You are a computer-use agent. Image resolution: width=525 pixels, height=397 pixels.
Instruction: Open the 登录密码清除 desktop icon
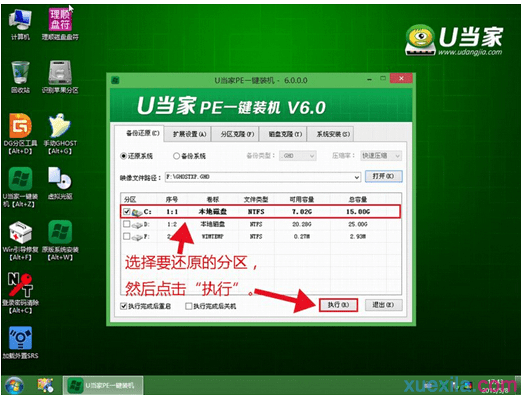click(x=20, y=293)
